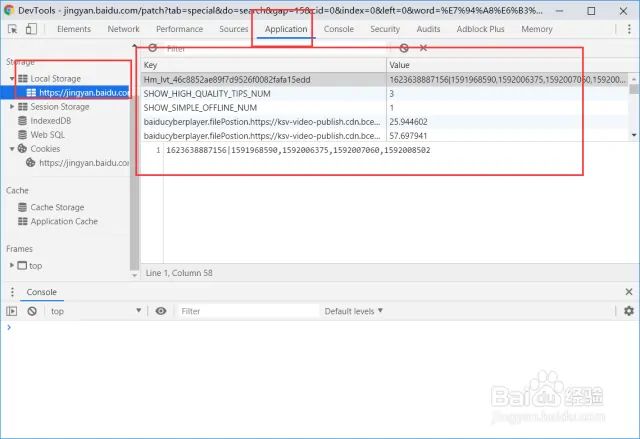Switch to the Performance tab
Viewport: 640px width, 439px height.
179,29
